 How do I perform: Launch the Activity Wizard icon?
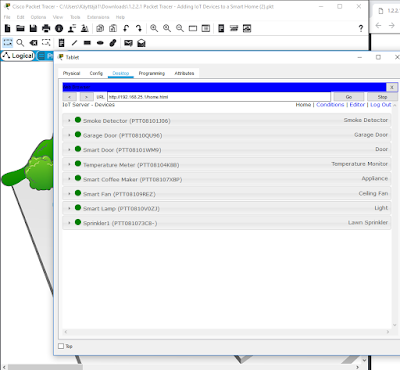click(85, 29)
